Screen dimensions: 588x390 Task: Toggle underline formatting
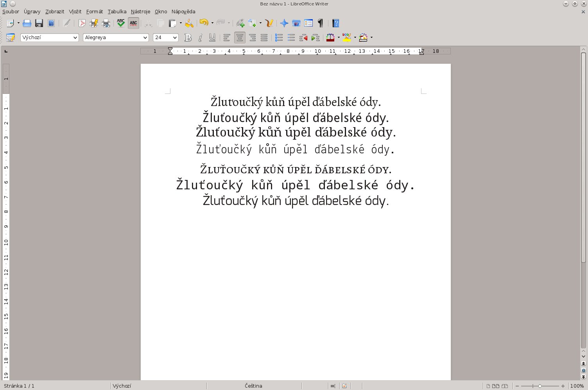coord(212,38)
